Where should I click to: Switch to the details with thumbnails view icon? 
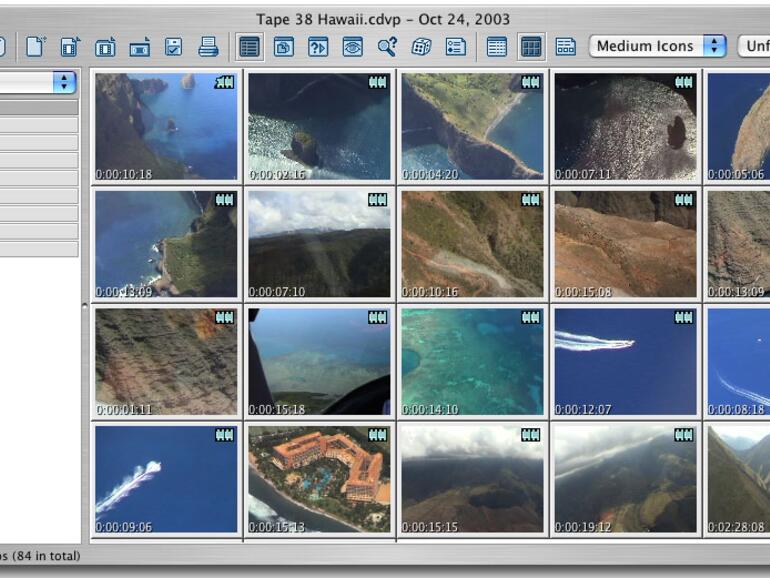pos(566,47)
